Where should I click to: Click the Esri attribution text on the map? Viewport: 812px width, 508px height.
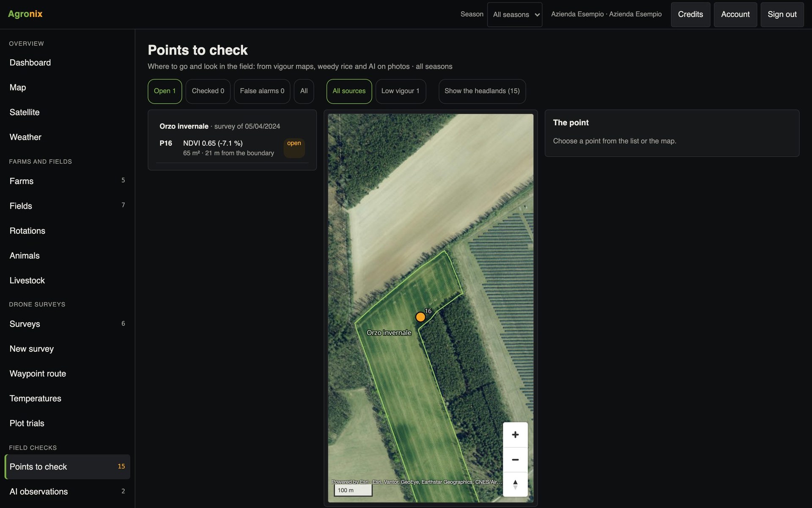pos(417,482)
